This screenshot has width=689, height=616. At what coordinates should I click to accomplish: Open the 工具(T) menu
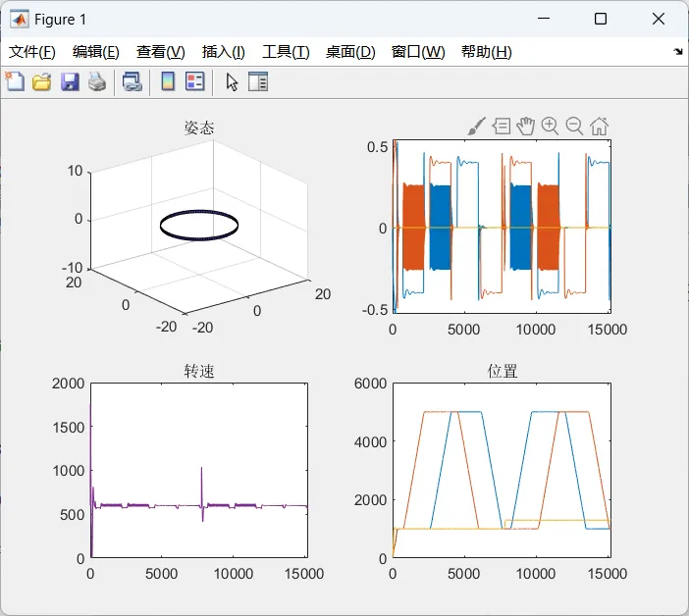tap(286, 52)
